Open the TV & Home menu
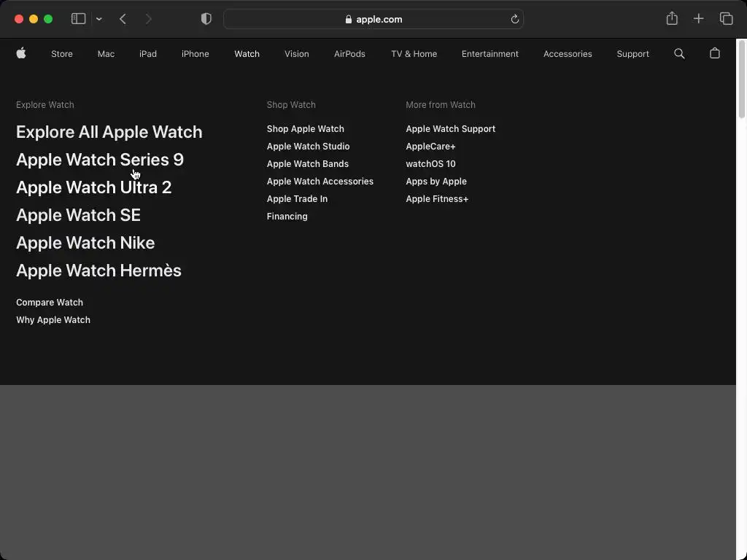The height and width of the screenshot is (560, 747). [x=414, y=54]
